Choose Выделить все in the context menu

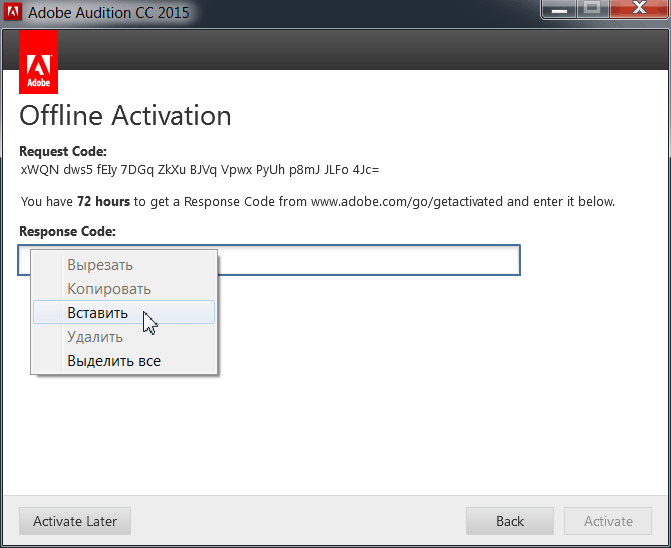(124, 361)
